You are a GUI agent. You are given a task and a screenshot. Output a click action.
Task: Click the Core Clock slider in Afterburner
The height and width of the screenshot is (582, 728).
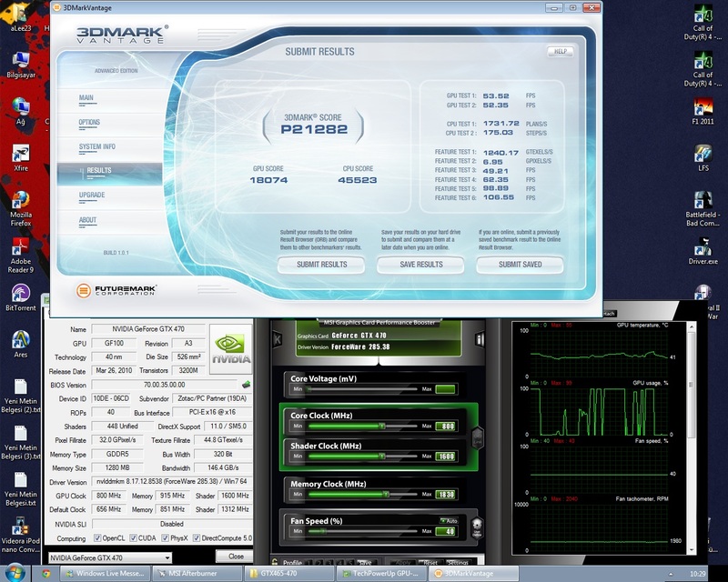click(x=362, y=426)
